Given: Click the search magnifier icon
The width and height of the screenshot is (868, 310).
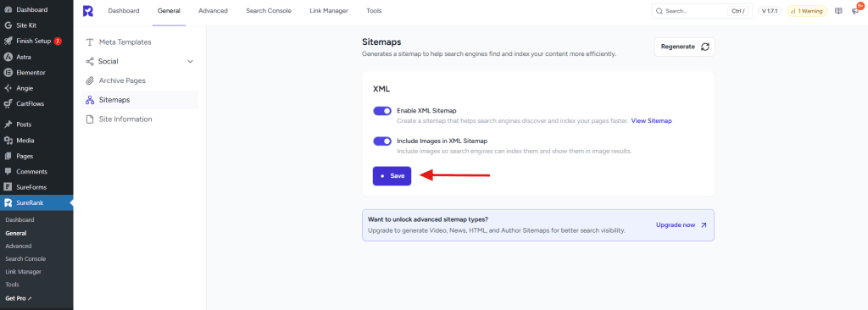Looking at the screenshot, I should pos(659,11).
